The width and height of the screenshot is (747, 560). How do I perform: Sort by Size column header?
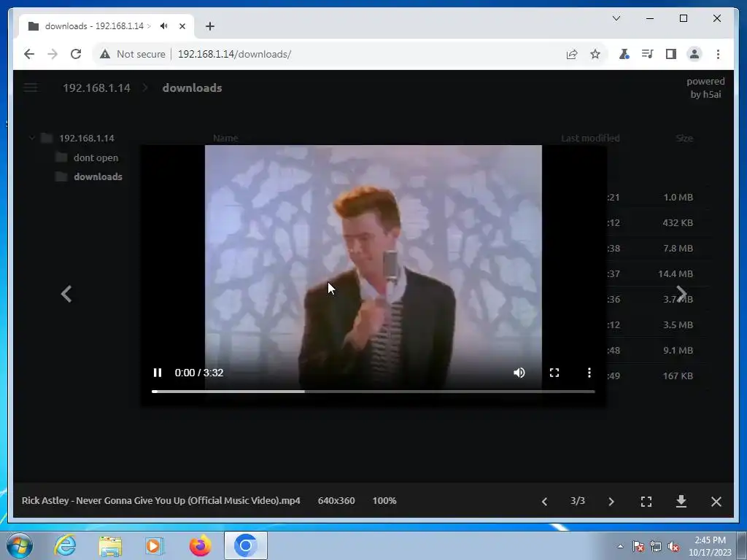[684, 138]
